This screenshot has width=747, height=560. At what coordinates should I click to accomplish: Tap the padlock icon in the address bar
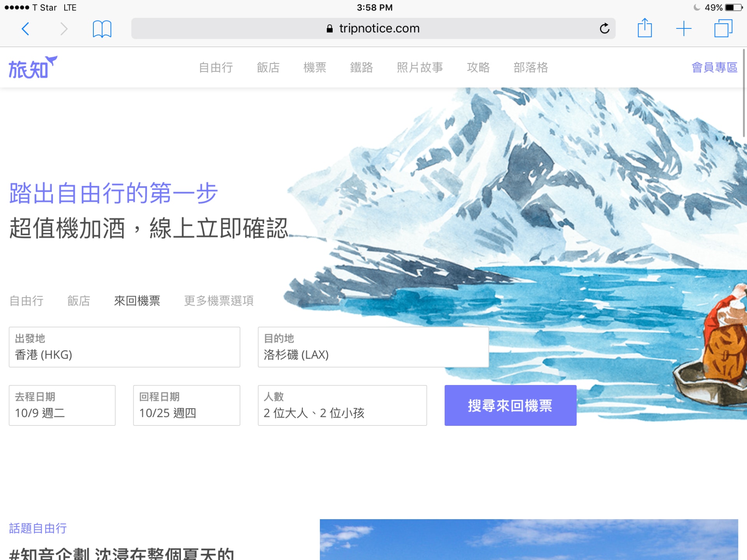click(329, 28)
